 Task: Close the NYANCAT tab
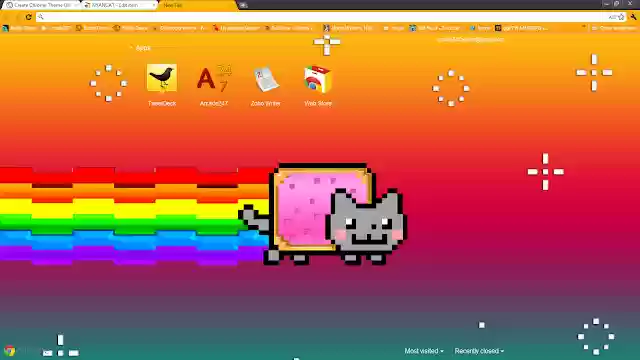coord(154,5)
